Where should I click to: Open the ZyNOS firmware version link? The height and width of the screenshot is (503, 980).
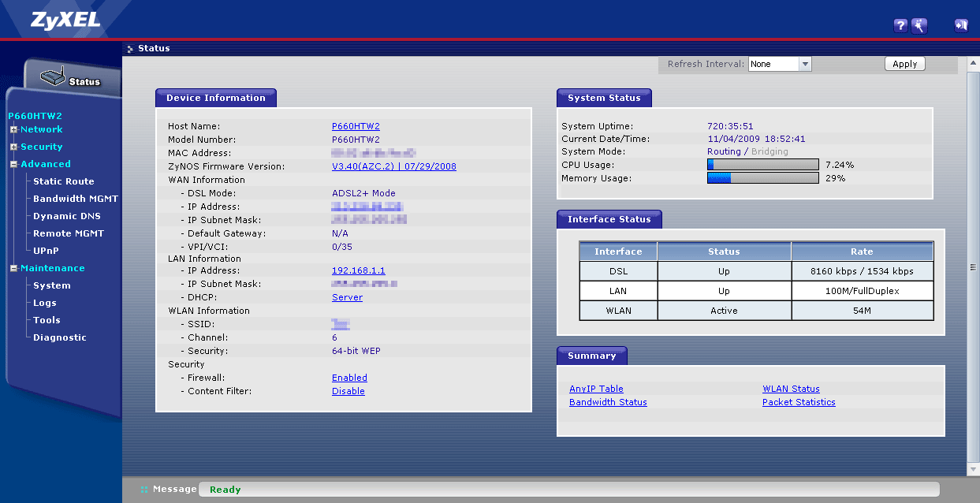pos(394,166)
